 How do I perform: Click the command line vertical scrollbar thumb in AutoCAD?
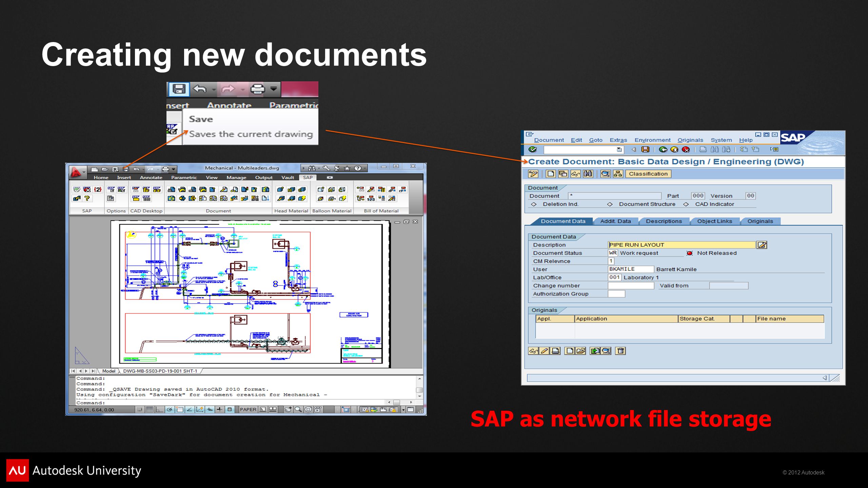coord(419,390)
